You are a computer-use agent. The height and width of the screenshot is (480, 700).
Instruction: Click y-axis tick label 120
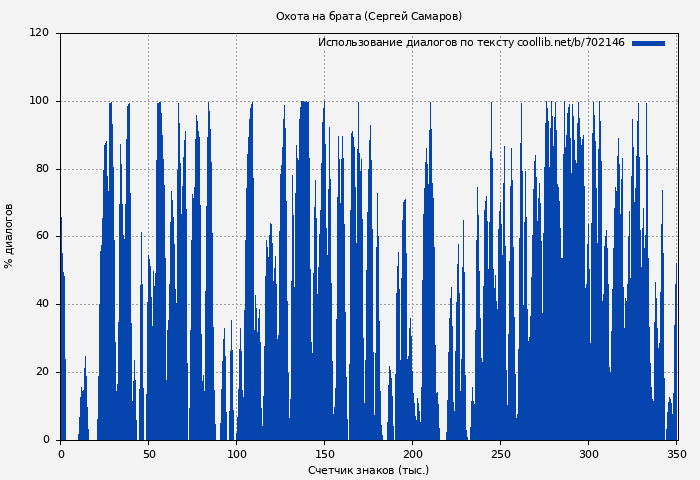(39, 33)
